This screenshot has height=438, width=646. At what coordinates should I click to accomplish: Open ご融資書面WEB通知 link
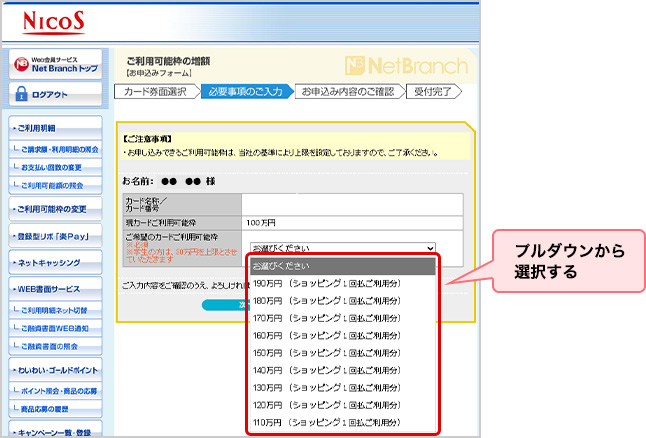56,328
